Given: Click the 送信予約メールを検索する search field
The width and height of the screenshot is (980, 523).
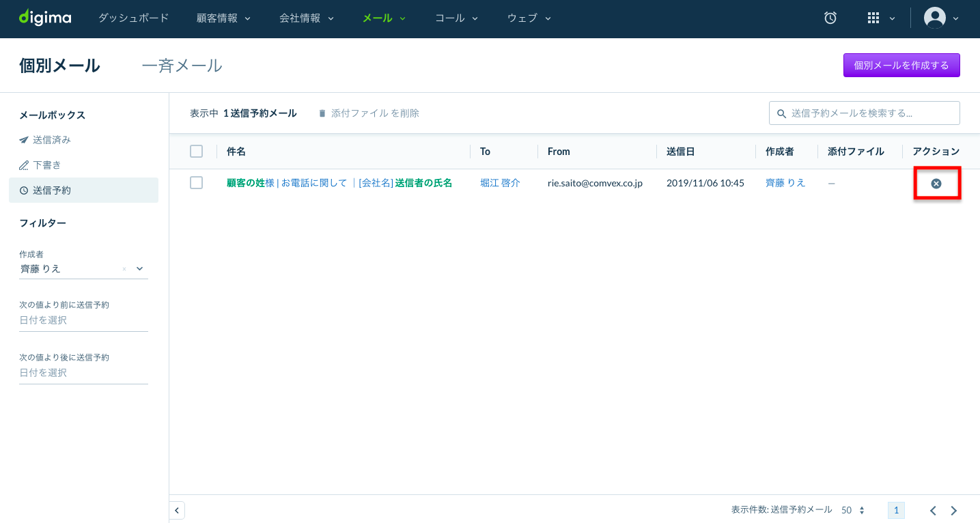Looking at the screenshot, I should point(865,113).
